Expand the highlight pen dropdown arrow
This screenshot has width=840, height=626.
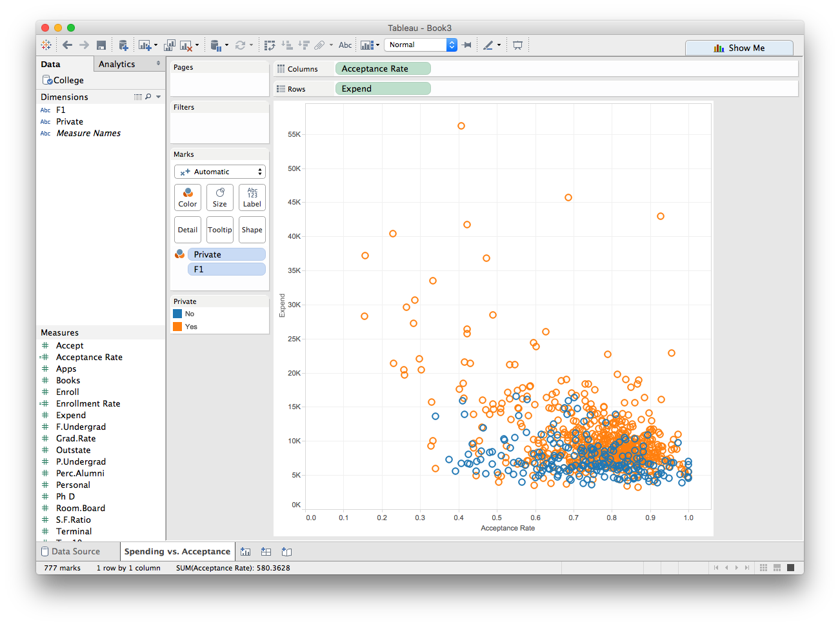pos(499,45)
